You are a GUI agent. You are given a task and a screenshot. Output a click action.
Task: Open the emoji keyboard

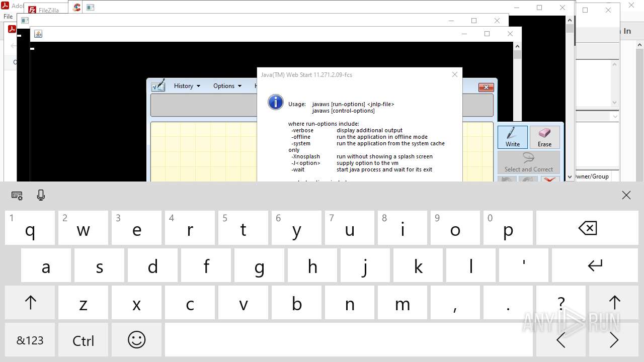click(136, 340)
